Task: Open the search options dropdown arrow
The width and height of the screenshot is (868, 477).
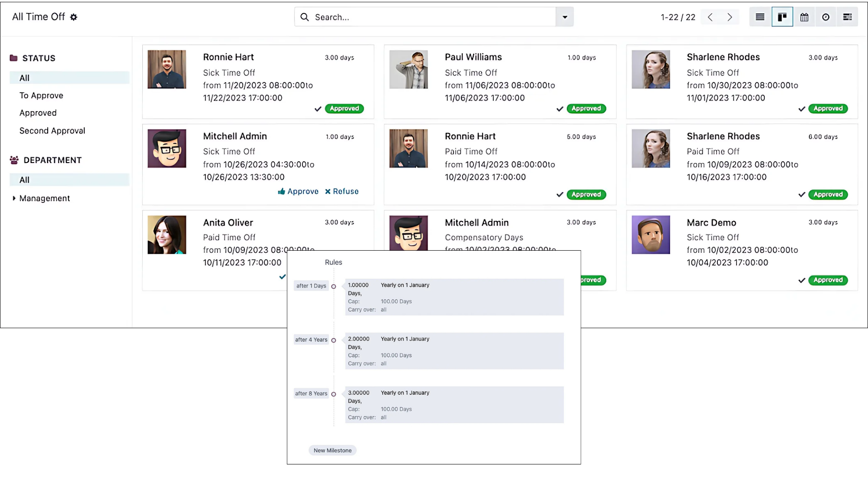Action: click(565, 17)
